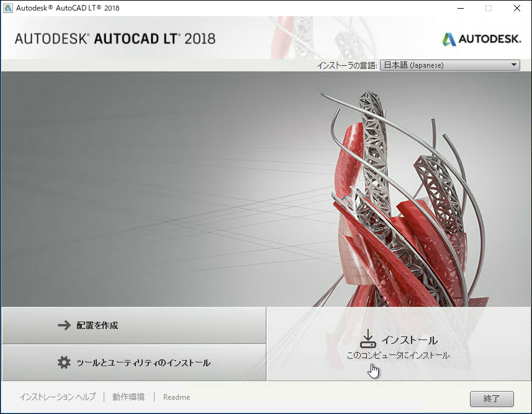
Task: Click the 配置を作成 button
Action: point(133,325)
